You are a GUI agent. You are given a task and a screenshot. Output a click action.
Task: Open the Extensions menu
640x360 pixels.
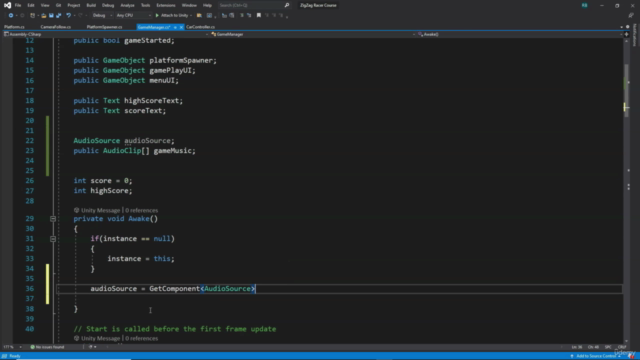tap(166, 5)
